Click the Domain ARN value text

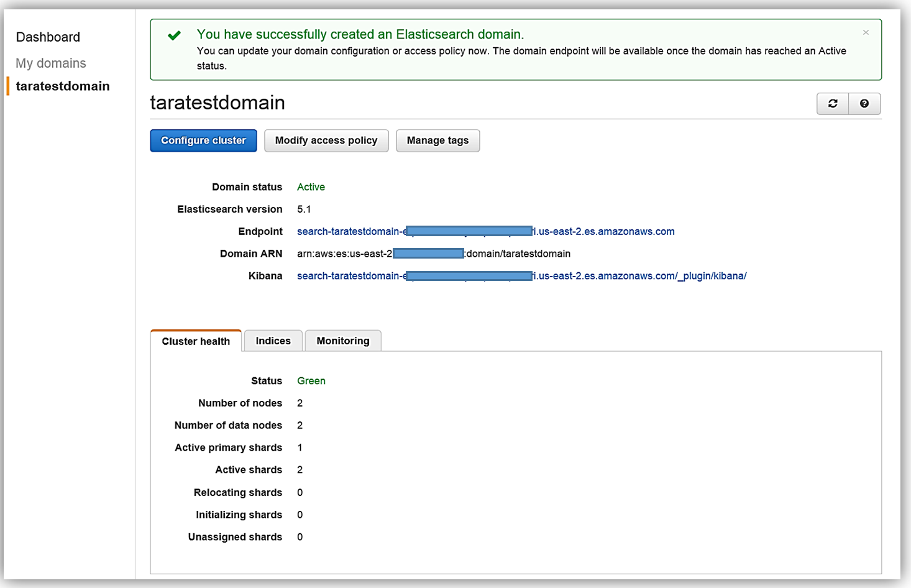click(x=518, y=254)
